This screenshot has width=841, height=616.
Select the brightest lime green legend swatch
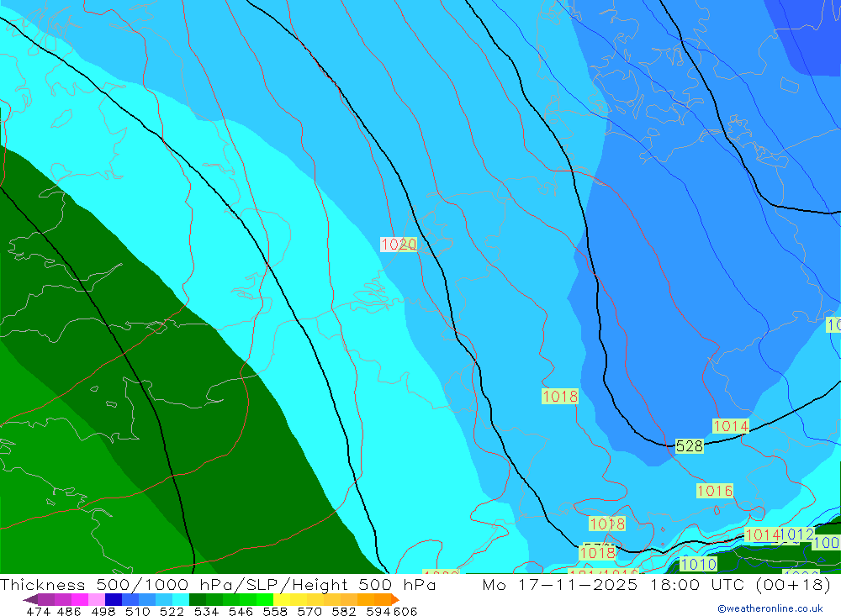(264, 599)
